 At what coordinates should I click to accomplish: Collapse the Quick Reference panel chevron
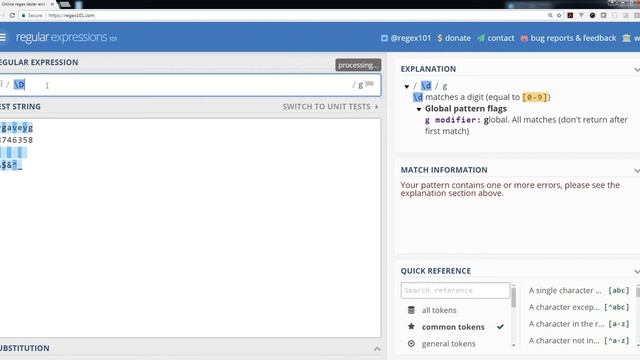click(636, 271)
